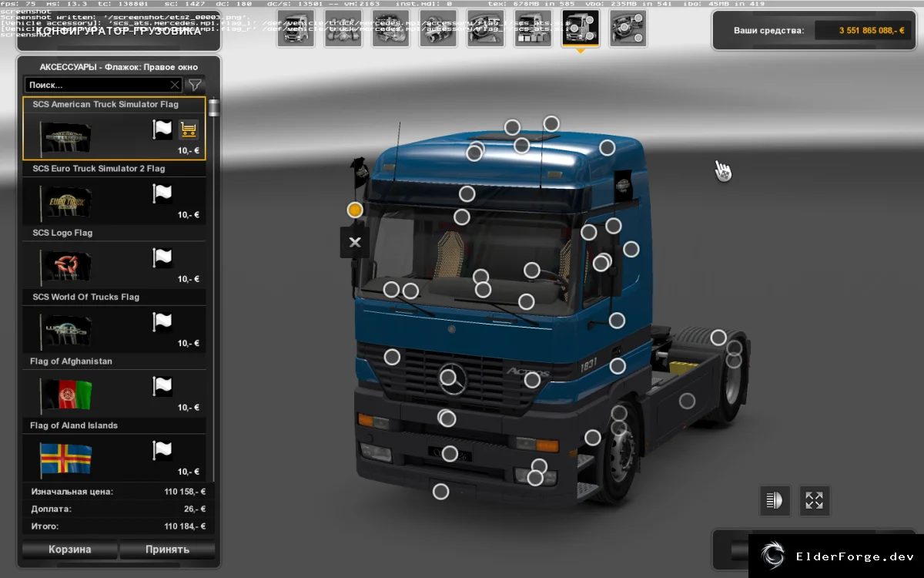Image resolution: width=924 pixels, height=578 pixels.
Task: Select the exterior accessories icon tab
Action: click(580, 29)
